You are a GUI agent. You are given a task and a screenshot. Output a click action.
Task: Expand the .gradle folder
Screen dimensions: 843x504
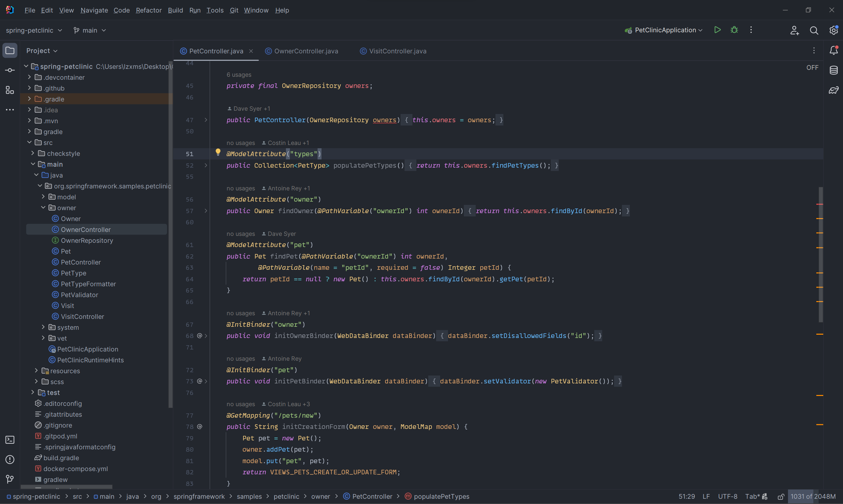tap(30, 99)
